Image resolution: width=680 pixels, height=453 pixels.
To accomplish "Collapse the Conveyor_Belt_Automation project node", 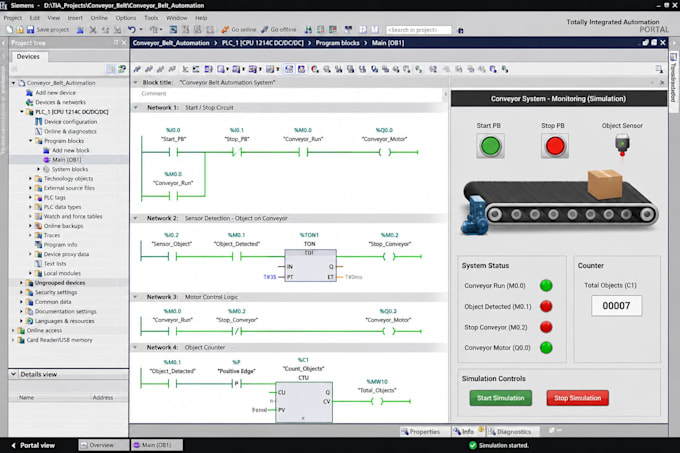I will tap(13, 83).
